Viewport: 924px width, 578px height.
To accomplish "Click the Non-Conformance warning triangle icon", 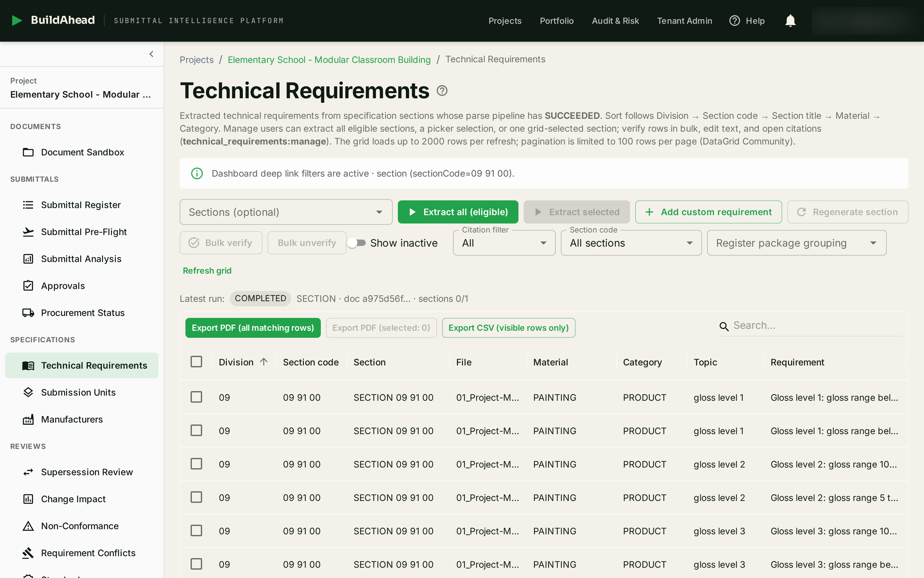I will pos(28,526).
